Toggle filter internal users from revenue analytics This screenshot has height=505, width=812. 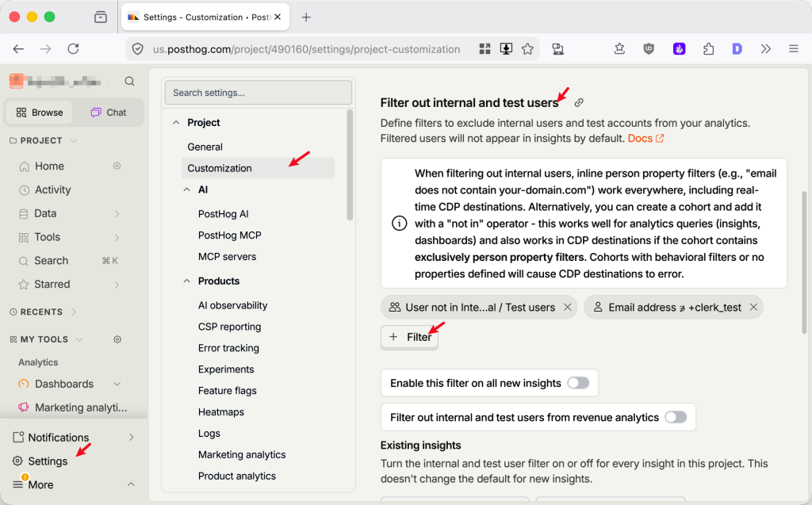coord(676,417)
